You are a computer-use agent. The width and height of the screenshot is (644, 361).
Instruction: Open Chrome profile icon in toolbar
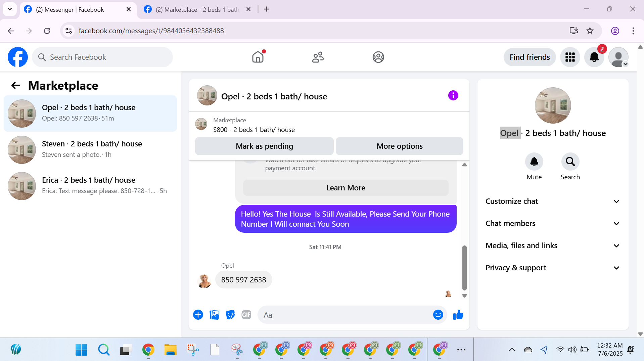(x=615, y=31)
